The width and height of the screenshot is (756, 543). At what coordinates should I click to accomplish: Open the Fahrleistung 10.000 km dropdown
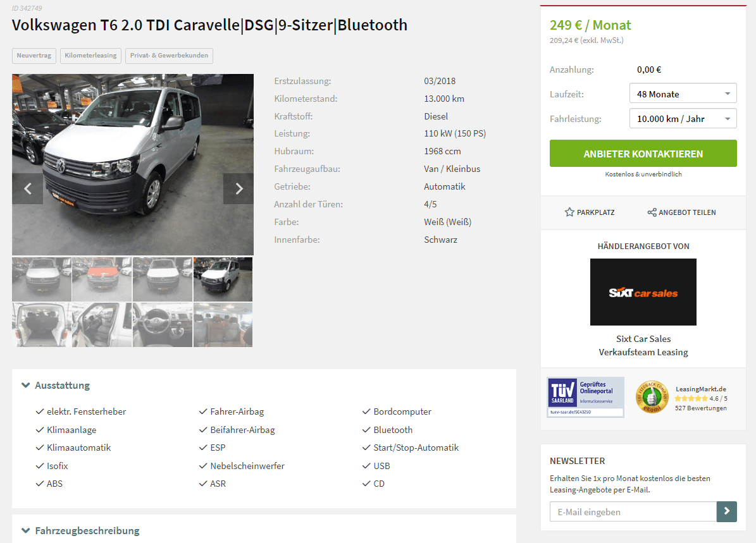click(x=683, y=119)
